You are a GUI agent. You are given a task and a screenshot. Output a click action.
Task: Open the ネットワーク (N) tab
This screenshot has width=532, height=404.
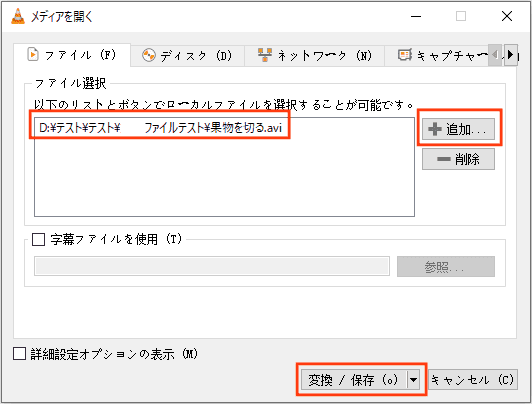(315, 55)
